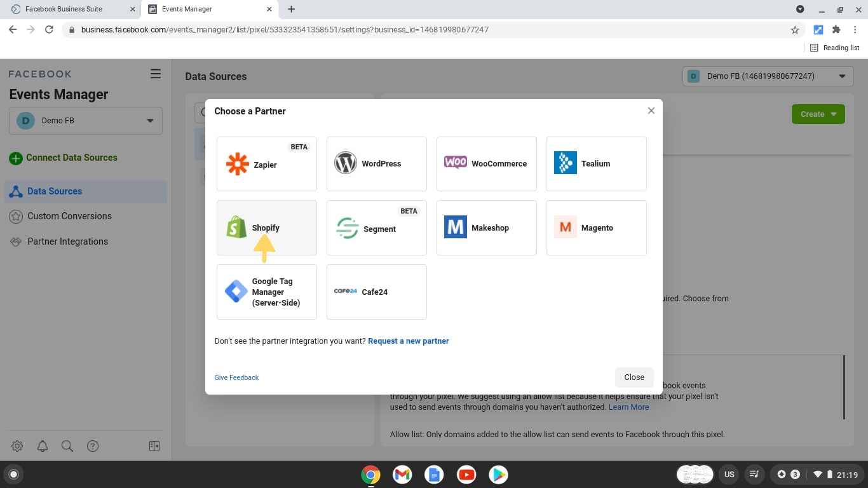Open settings gear in the sidebar footer
This screenshot has height=488, width=868.
tap(17, 446)
